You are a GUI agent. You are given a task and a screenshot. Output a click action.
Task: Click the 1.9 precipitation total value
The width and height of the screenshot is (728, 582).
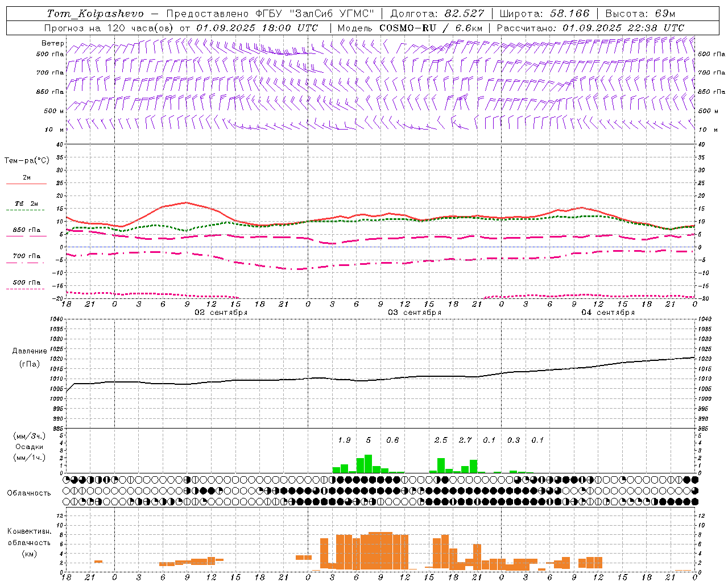344,440
